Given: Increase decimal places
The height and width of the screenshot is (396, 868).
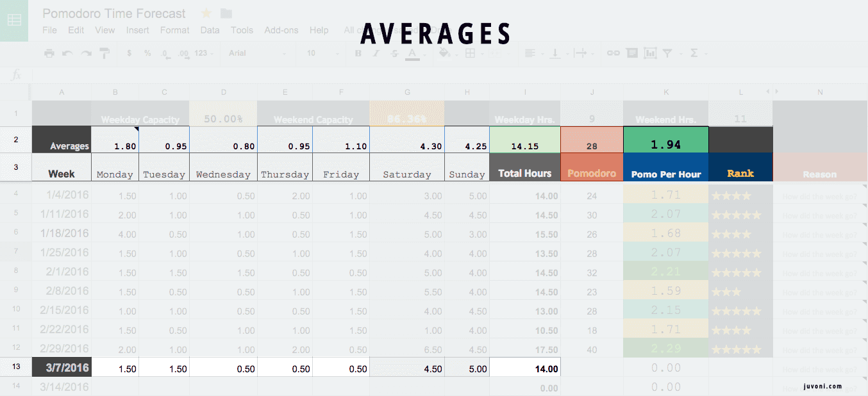Looking at the screenshot, I should coord(183,53).
